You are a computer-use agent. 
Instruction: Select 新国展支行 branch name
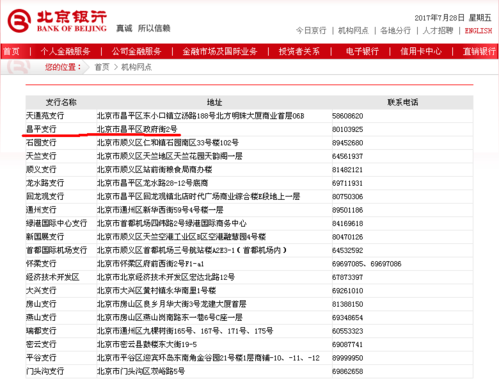click(x=45, y=237)
